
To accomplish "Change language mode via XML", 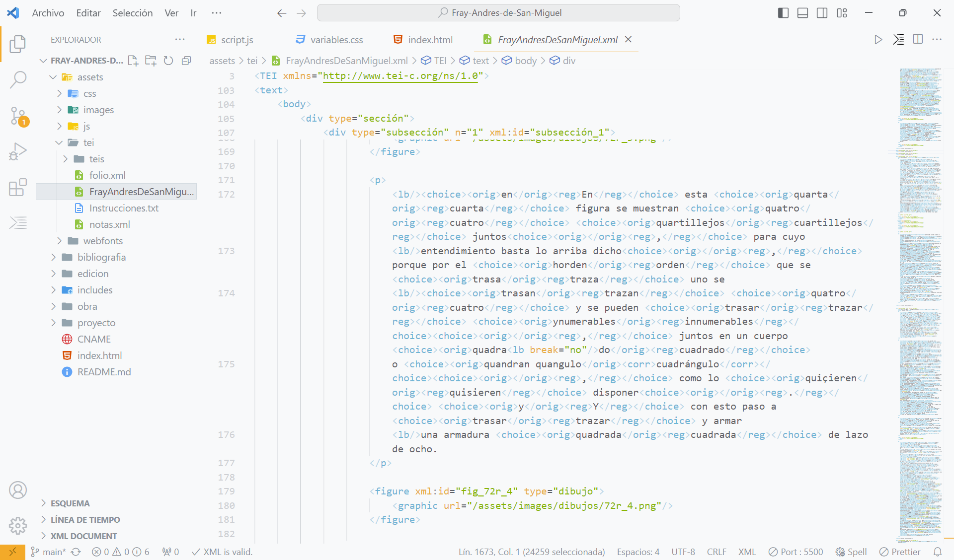I will (747, 552).
